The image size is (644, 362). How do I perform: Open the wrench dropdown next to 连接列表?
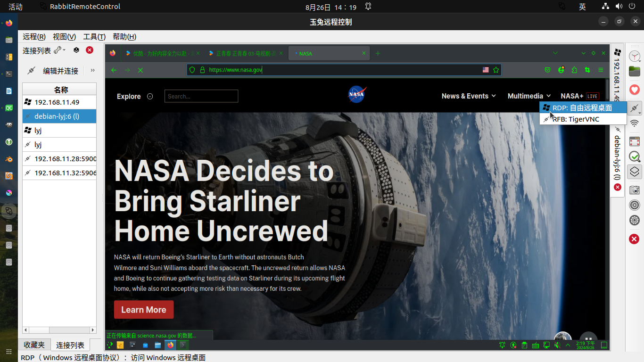pos(59,50)
